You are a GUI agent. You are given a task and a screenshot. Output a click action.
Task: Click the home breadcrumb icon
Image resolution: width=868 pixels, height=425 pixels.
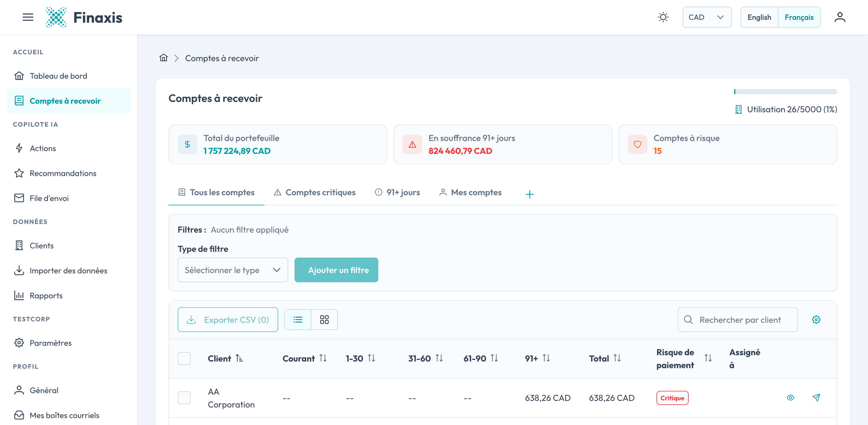click(163, 58)
